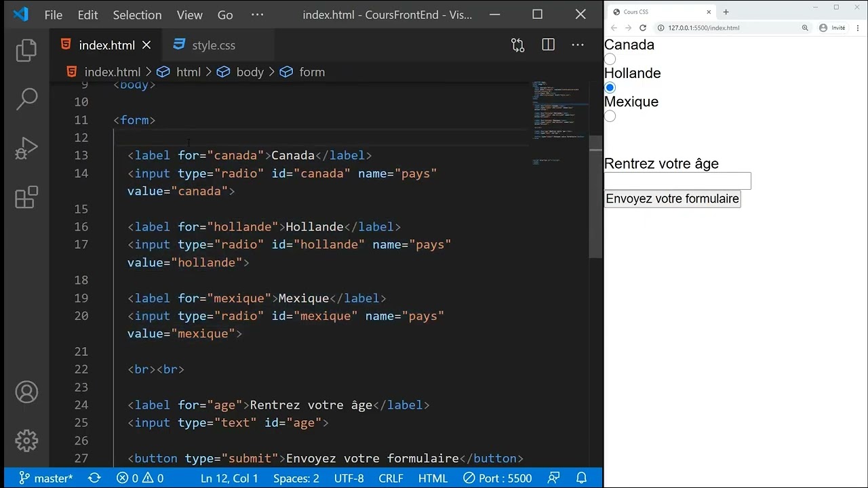868x488 pixels.
Task: Open errors and warnings count
Action: tap(140, 479)
